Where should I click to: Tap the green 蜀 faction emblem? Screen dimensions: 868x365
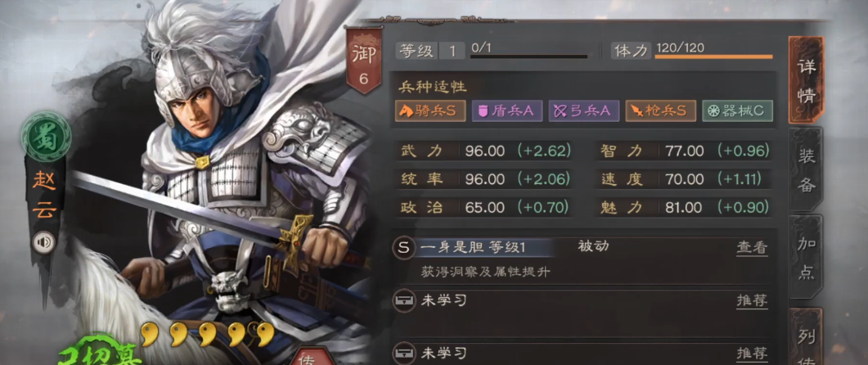coord(47,134)
